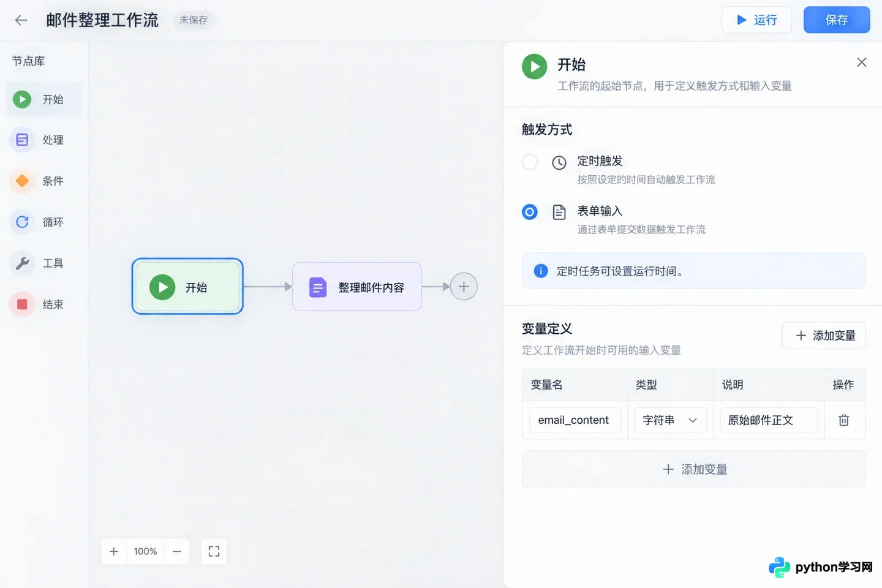
Task: Save the workflow with 保存 button
Action: tap(837, 20)
